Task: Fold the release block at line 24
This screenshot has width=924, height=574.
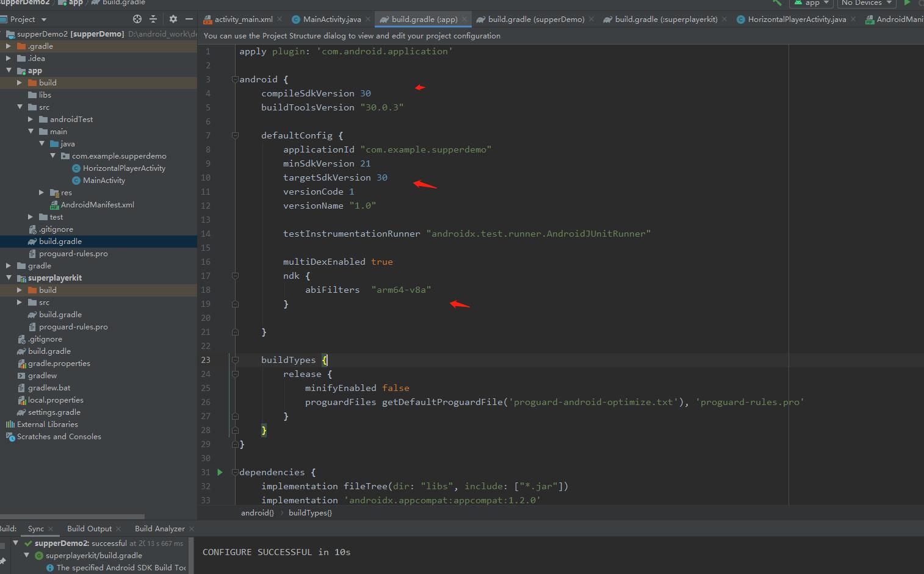Action: tap(235, 374)
